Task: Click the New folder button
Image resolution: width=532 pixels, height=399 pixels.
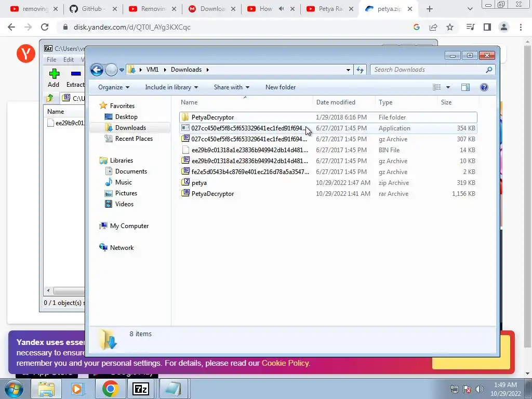Action: pos(280,87)
